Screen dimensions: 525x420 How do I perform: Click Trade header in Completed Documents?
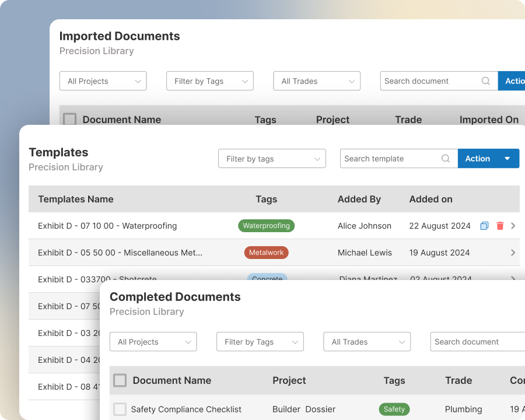(x=459, y=380)
